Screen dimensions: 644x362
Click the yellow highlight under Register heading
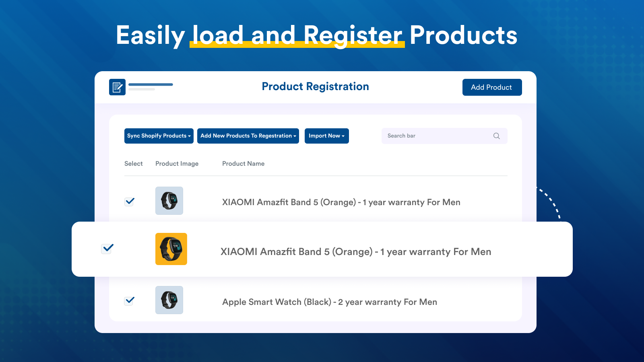point(297,47)
